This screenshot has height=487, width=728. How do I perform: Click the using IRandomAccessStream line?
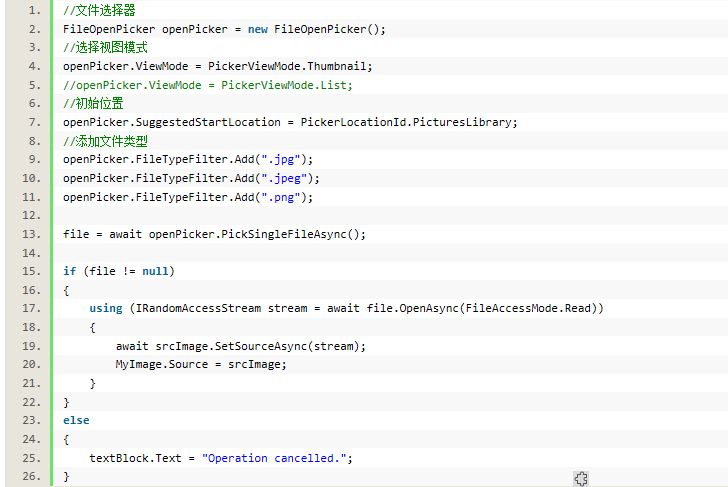click(346, 308)
